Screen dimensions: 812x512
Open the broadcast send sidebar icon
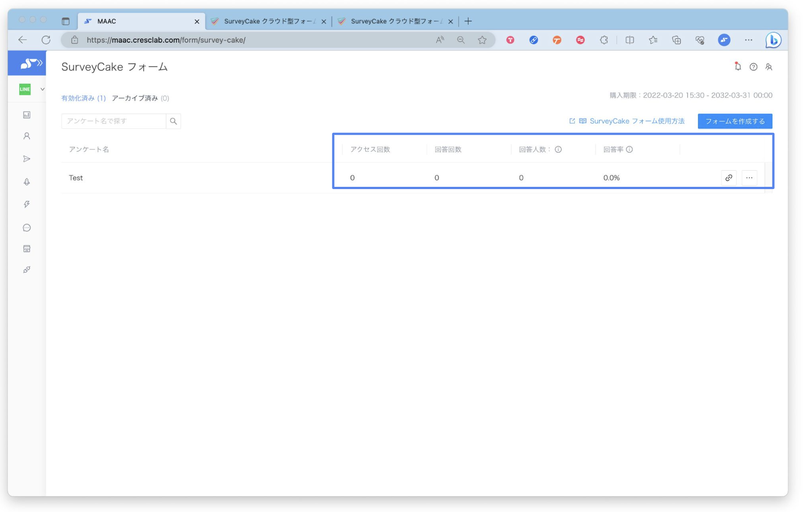27,159
